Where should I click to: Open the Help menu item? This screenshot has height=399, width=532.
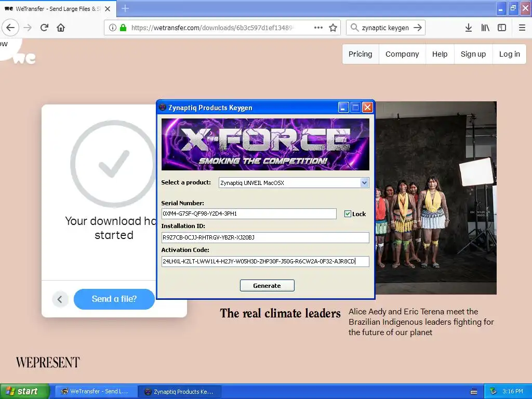pyautogui.click(x=440, y=54)
